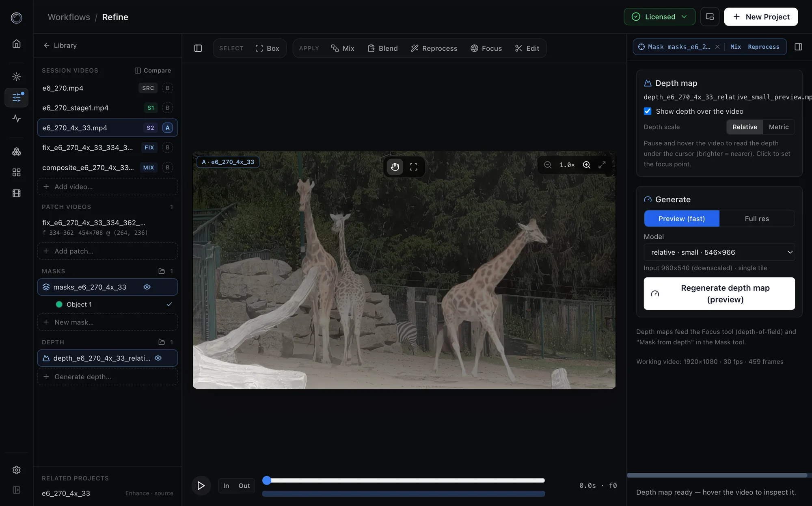Select the sliders Refine icon in sidebar
Screen dimensions: 812x506
coord(16,97)
